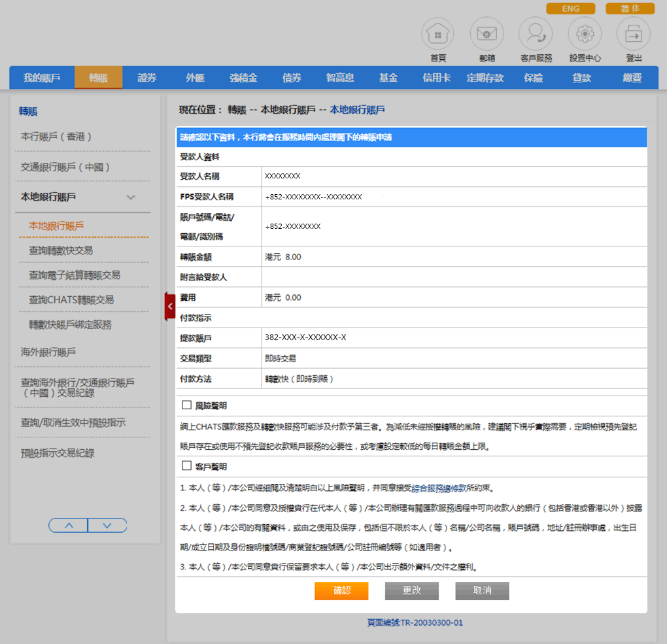Click the sidebar scroll up arrow
The width and height of the screenshot is (667, 644).
point(68,525)
